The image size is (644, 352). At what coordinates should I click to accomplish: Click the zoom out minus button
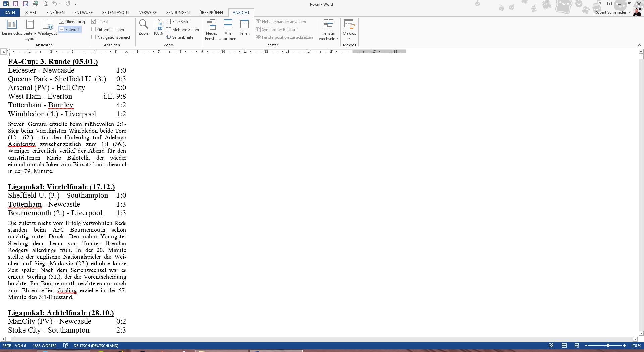click(586, 345)
